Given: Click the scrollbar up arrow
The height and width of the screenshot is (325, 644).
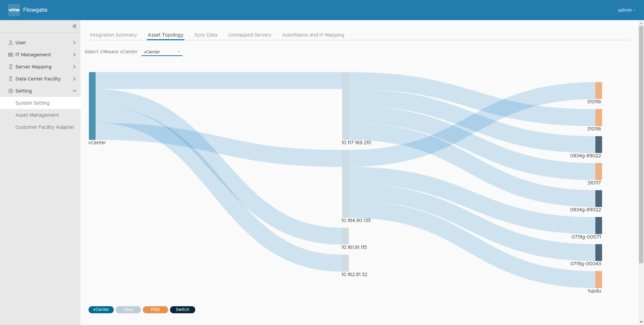Looking at the screenshot, I should click(x=641, y=23).
